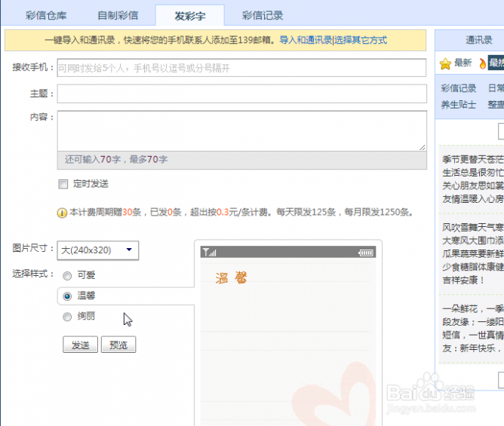Click the signal strength icon in phone preview
Viewport: 504px width, 426px height.
point(210,252)
